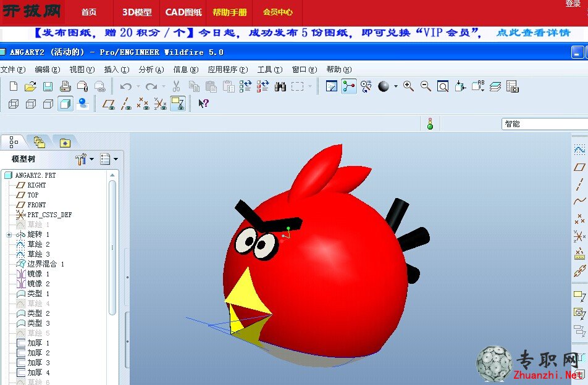
Task: Toggle enhanced realism icon
Action: pos(83,104)
